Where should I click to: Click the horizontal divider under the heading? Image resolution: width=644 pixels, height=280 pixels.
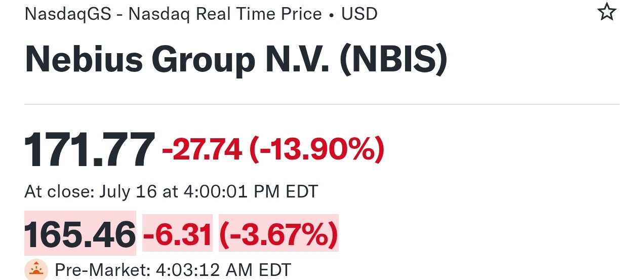[x=322, y=104]
